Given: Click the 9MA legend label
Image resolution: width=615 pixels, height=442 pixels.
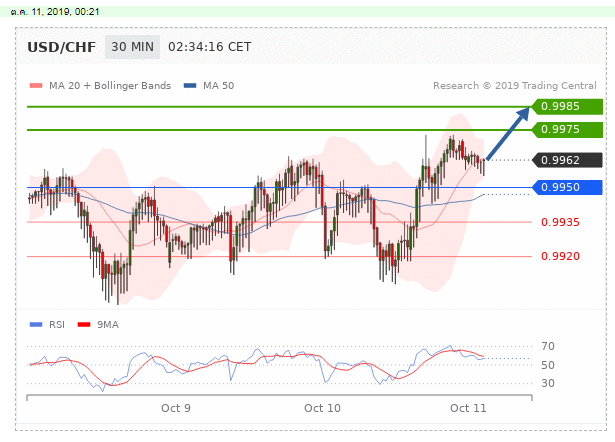Looking at the screenshot, I should [x=108, y=325].
